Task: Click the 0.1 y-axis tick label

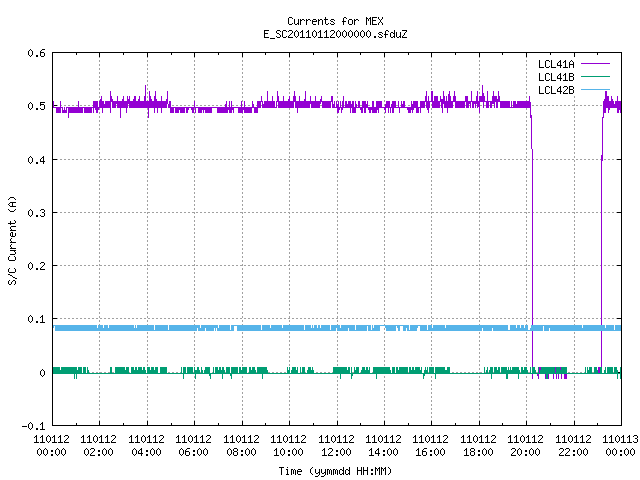Action: click(36, 319)
